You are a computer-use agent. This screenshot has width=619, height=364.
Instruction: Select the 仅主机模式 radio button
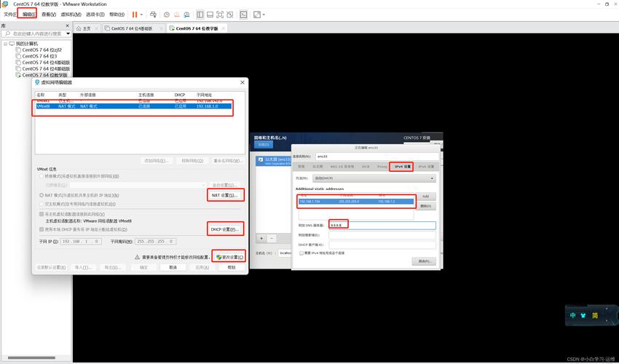pyautogui.click(x=42, y=204)
